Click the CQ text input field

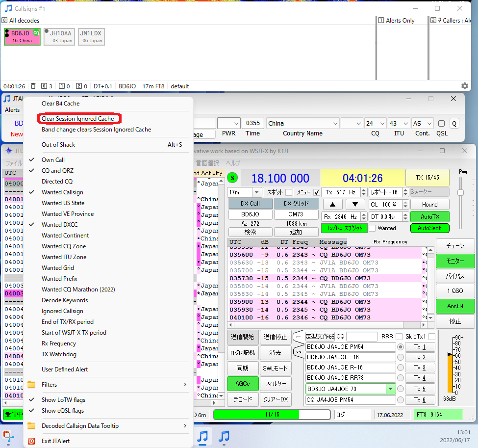[x=362, y=337]
